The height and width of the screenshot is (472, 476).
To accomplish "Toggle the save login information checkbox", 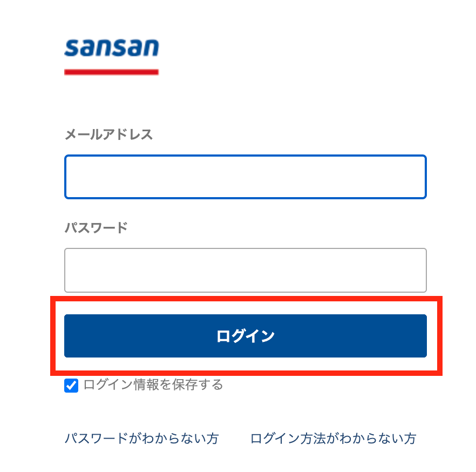I will tap(71, 386).
